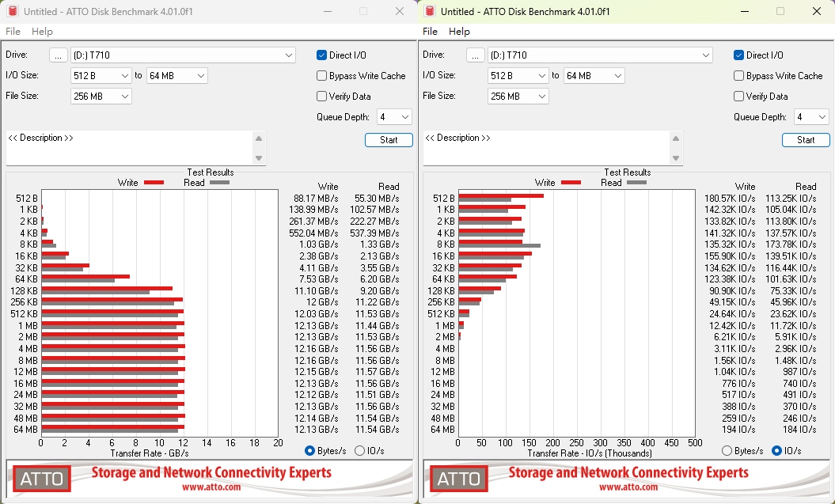Image resolution: width=835 pixels, height=504 pixels.
Task: Click the down arrow of left Description box scrollbar
Action: click(x=259, y=158)
